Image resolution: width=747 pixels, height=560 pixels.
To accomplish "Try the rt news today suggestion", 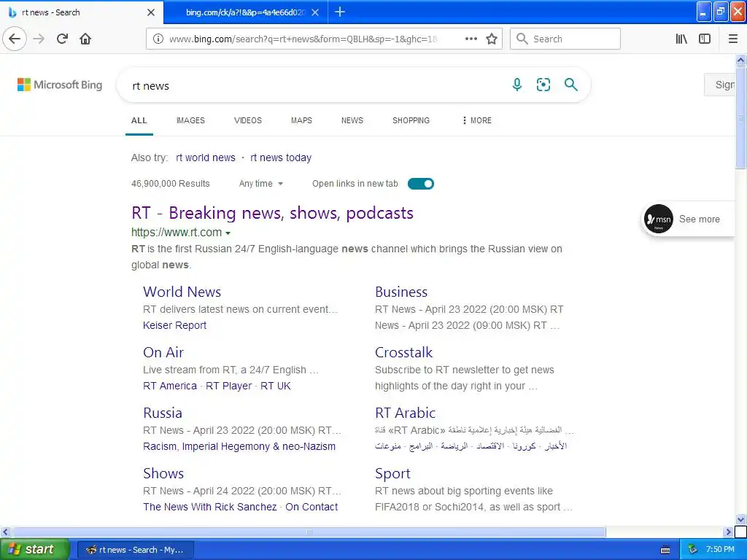I will pyautogui.click(x=281, y=157).
